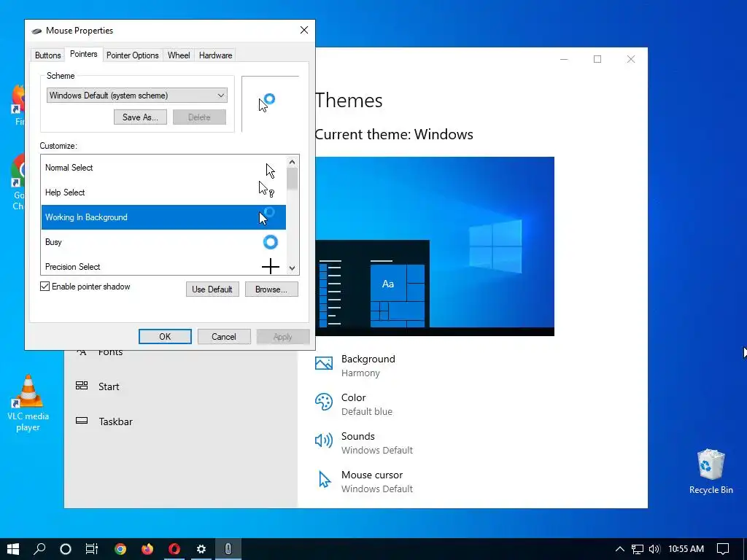This screenshot has height=560, width=747.
Task: Open Background Harmony theme setting
Action: pos(368,366)
